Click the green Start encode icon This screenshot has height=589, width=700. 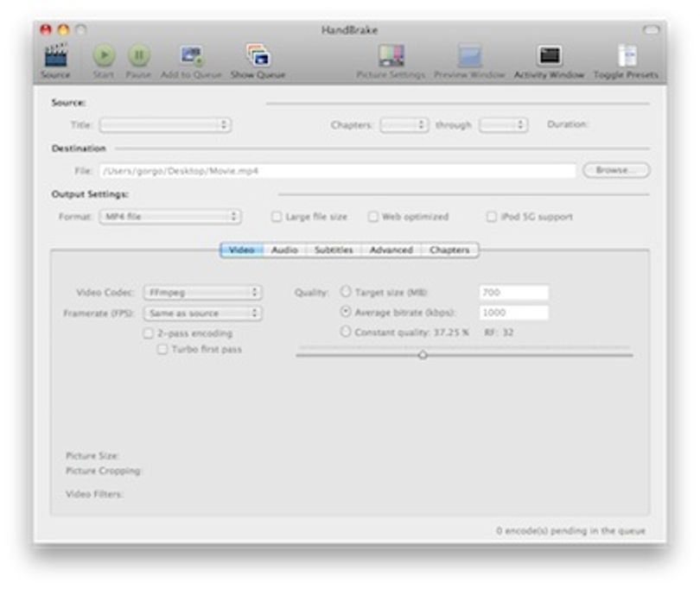tap(104, 55)
